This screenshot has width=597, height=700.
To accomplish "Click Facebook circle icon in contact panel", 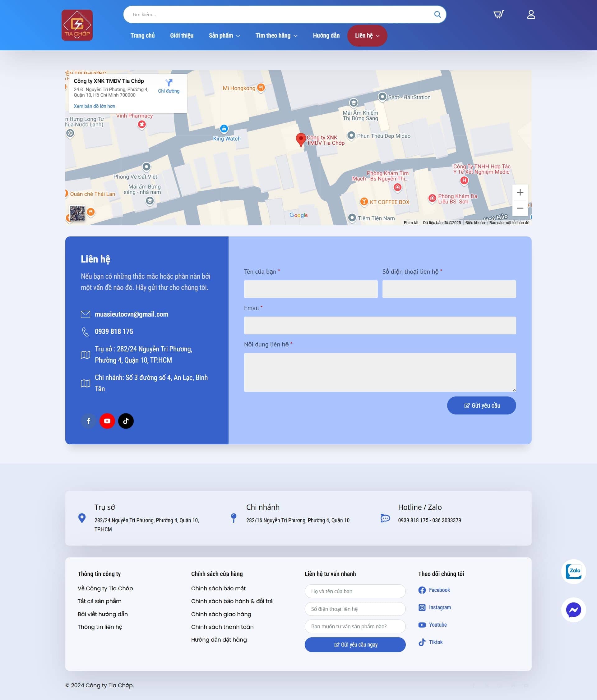I will pos(89,421).
